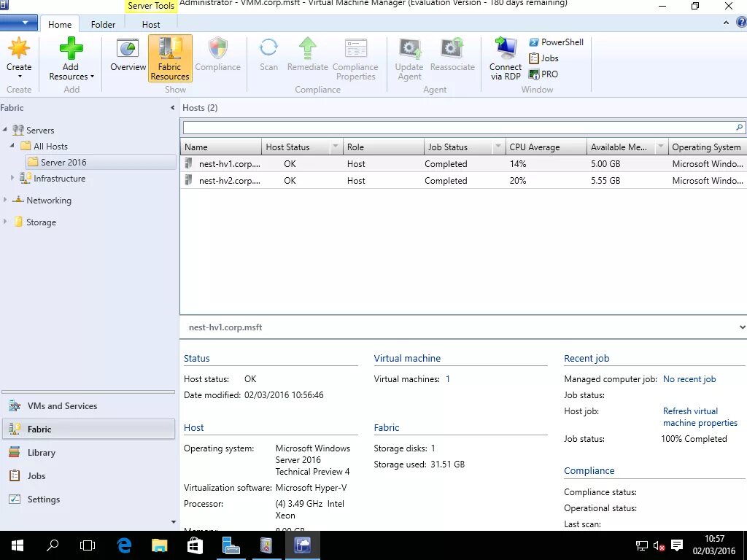Click into the hosts search filter field
This screenshot has width=747, height=560.
458,128
